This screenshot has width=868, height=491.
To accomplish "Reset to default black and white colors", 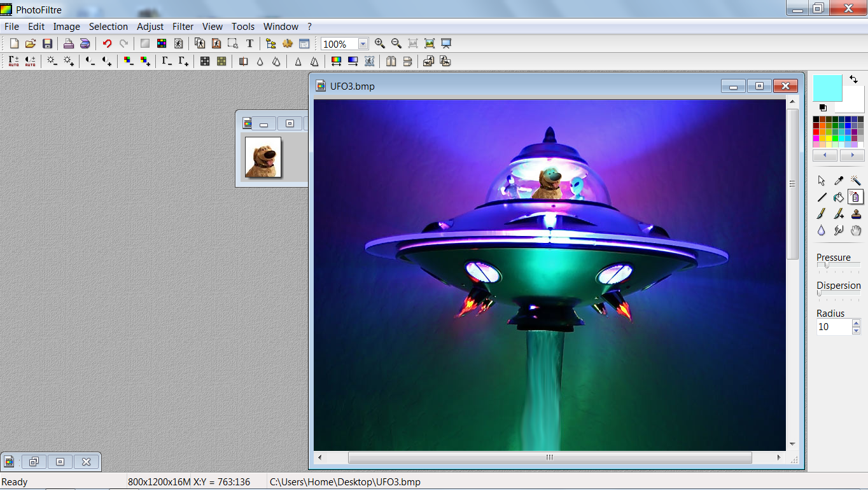I will 823,107.
